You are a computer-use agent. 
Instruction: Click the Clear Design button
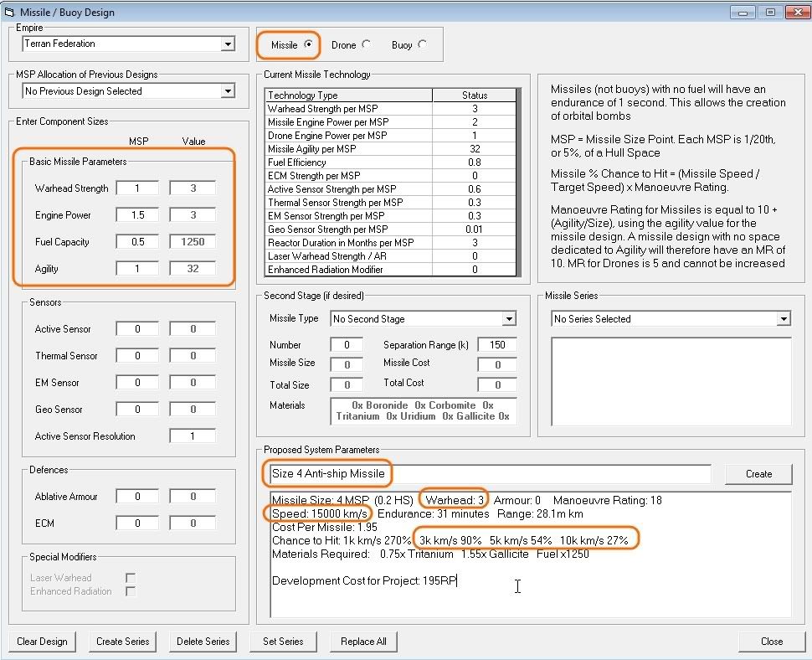pos(42,642)
